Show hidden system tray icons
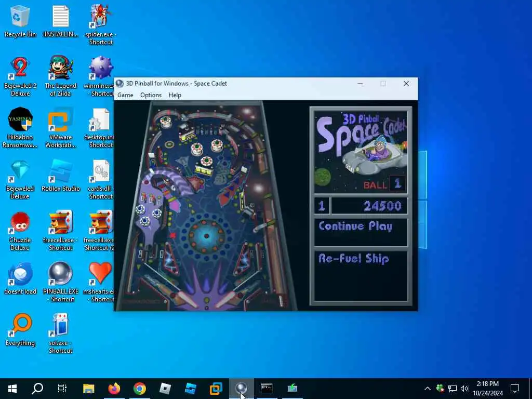 (x=428, y=389)
